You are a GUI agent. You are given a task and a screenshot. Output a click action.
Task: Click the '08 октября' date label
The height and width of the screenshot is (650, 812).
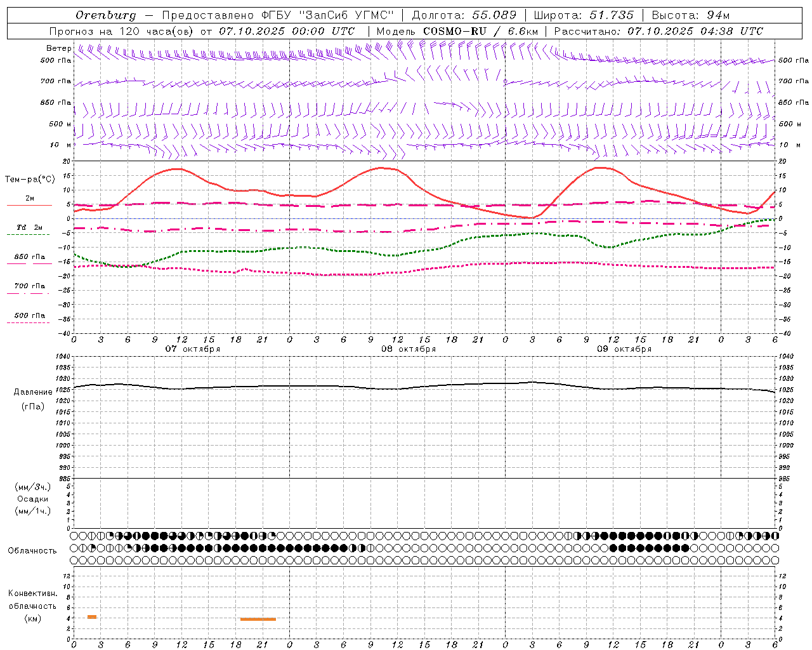pyautogui.click(x=409, y=349)
